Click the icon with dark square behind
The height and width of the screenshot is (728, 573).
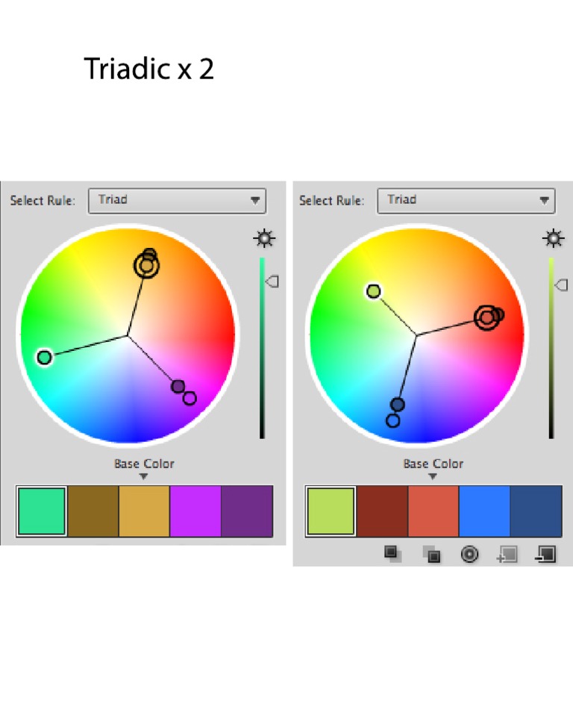point(430,554)
